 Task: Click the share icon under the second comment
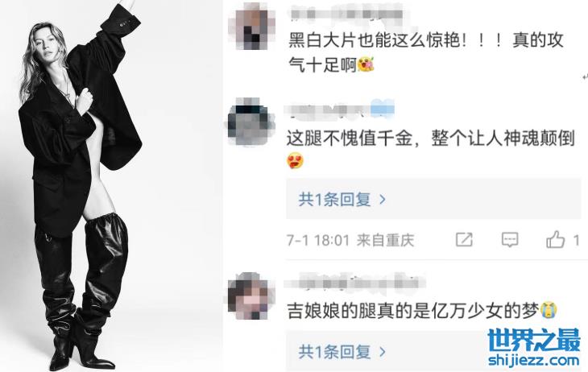[x=464, y=239]
